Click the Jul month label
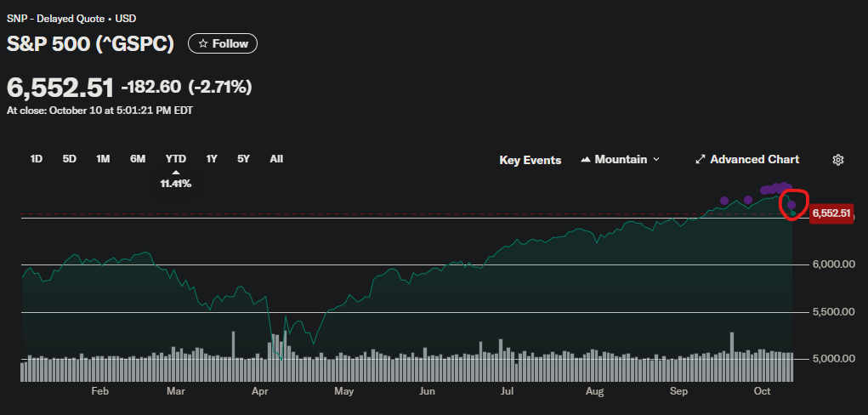The width and height of the screenshot is (868, 415). pos(507,392)
